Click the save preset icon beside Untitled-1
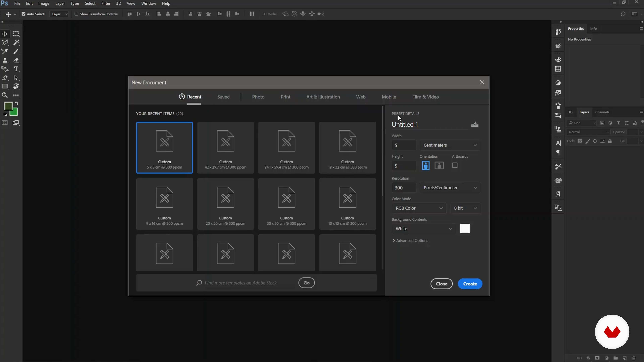The image size is (644, 362). tap(475, 124)
